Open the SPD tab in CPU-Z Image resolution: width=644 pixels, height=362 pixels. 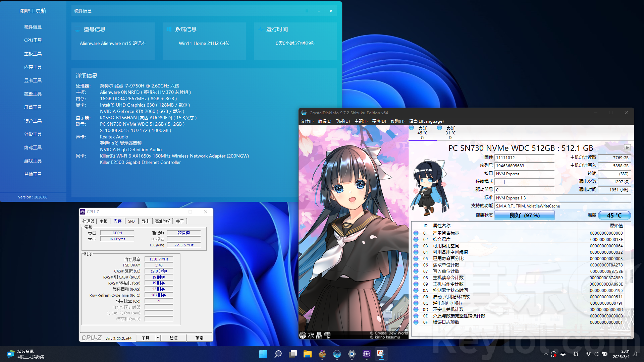click(x=131, y=221)
